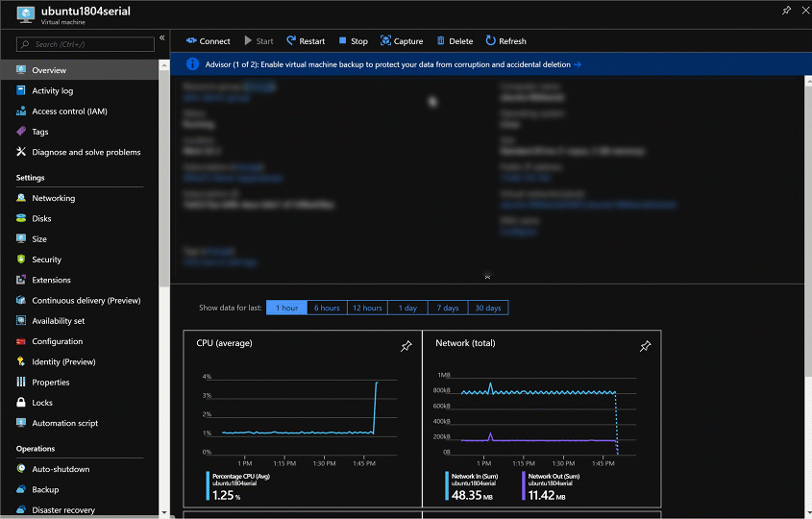
Task: Open the Disks settings page
Action: 41,219
